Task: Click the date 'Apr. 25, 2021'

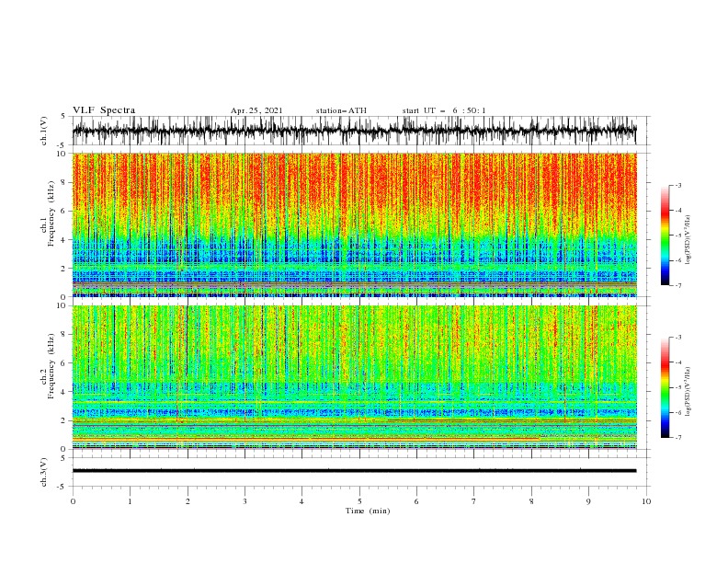Action: point(256,110)
